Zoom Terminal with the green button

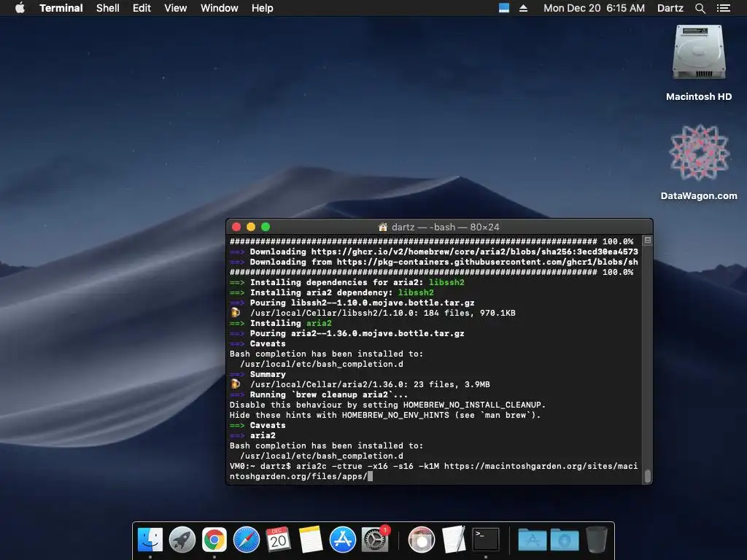pyautogui.click(x=266, y=227)
